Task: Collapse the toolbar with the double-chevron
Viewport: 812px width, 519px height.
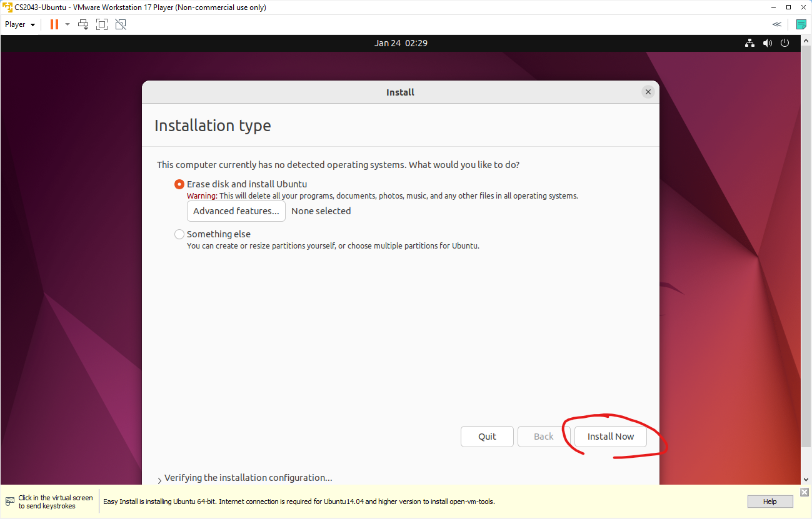Action: tap(777, 24)
